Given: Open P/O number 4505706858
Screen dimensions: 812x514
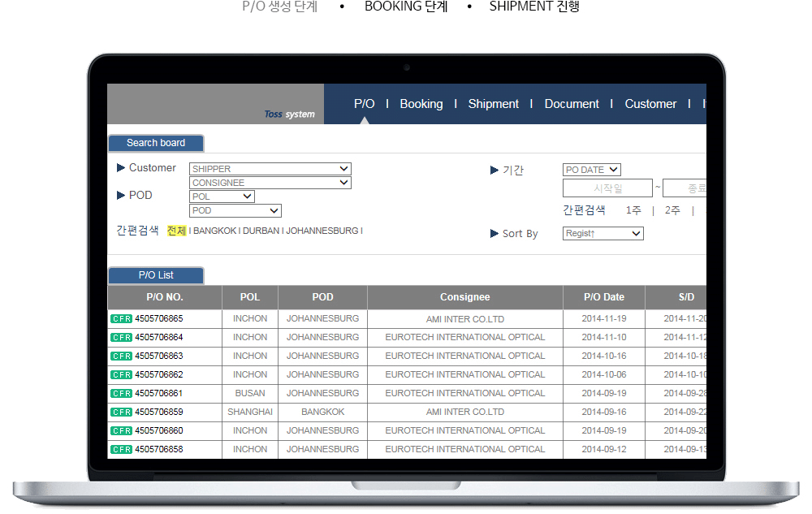Looking at the screenshot, I should 159,449.
